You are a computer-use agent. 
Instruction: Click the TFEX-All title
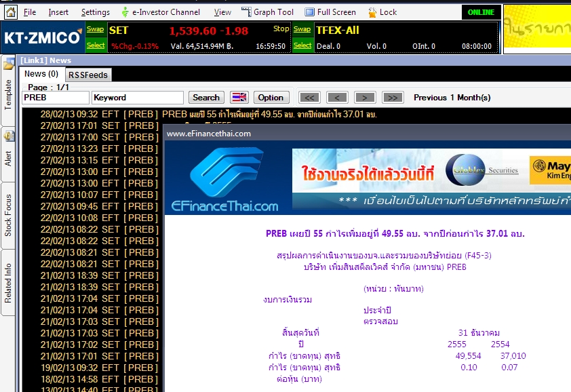(x=338, y=31)
